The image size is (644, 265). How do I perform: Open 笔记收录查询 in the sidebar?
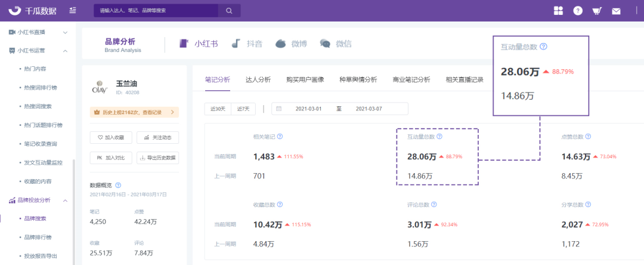tap(41, 144)
